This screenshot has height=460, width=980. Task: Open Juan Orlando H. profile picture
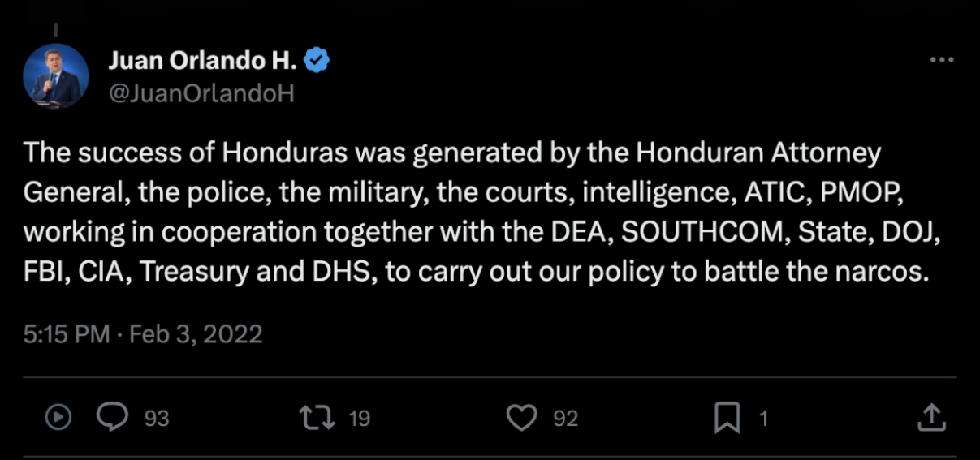point(56,76)
